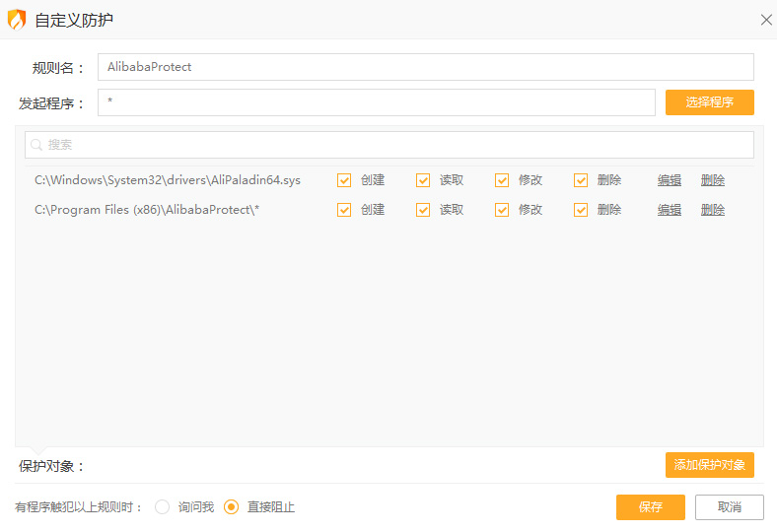Screen dimensions: 777x532
Task: Toggle 修改 checkbox for AlibabaProtect folder
Action: tap(502, 210)
